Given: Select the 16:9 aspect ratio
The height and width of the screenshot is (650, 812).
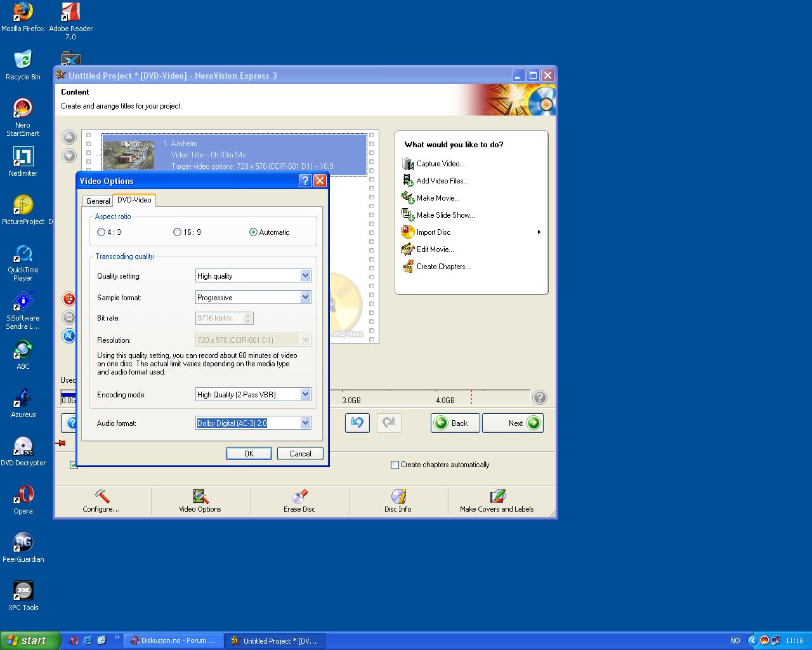Looking at the screenshot, I should [177, 232].
